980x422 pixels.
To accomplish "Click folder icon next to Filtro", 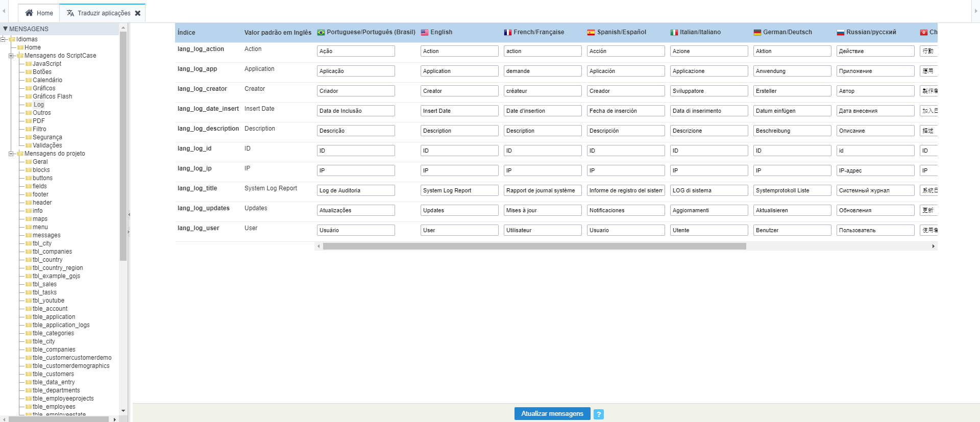I will coord(29,129).
